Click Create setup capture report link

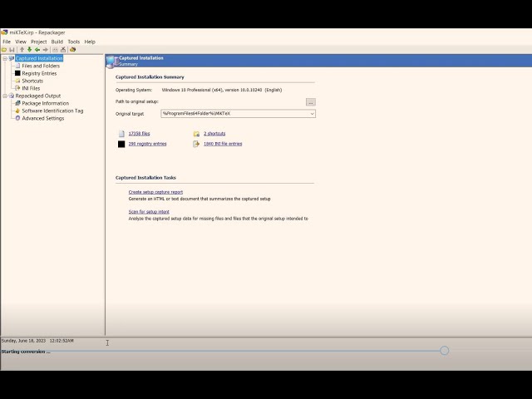[x=155, y=192]
